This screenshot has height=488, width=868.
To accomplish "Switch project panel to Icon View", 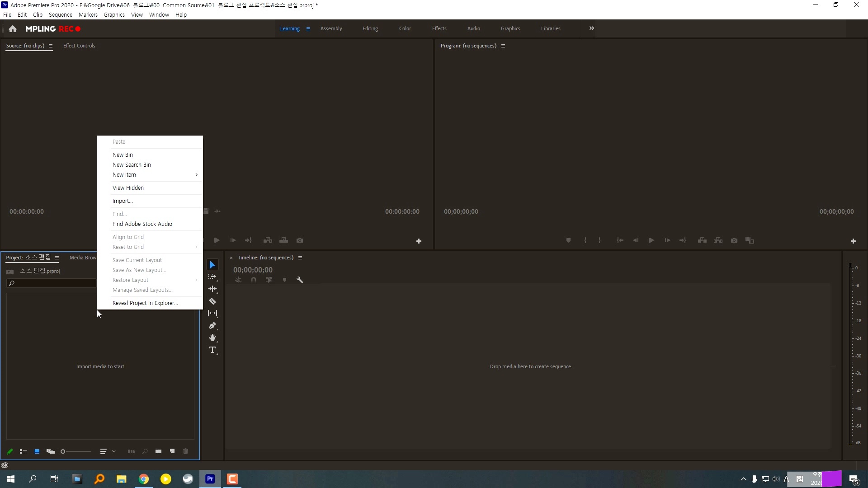I will pos(37,451).
